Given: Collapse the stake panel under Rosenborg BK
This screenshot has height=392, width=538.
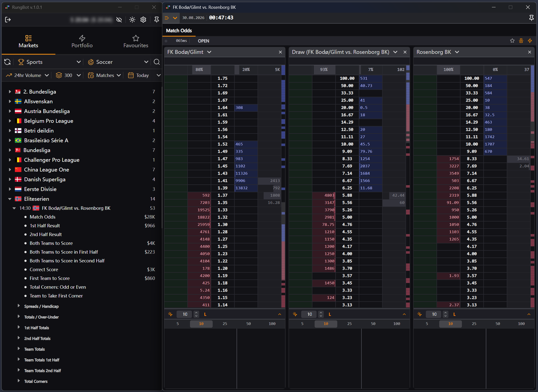Looking at the screenshot, I should (x=529, y=314).
